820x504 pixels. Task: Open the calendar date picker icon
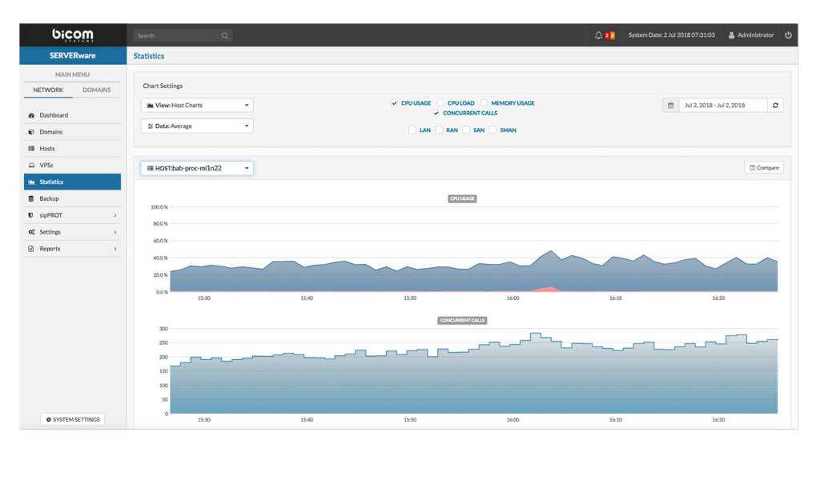click(670, 105)
